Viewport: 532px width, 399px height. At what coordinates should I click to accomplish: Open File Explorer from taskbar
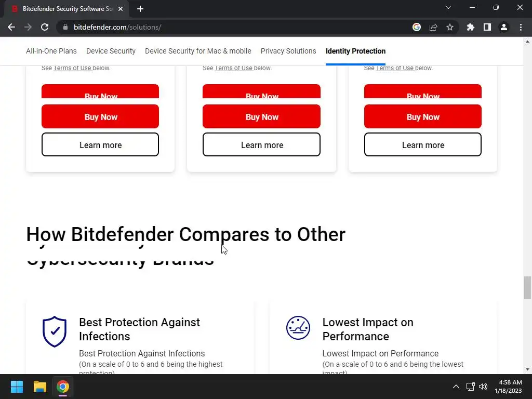point(39,387)
